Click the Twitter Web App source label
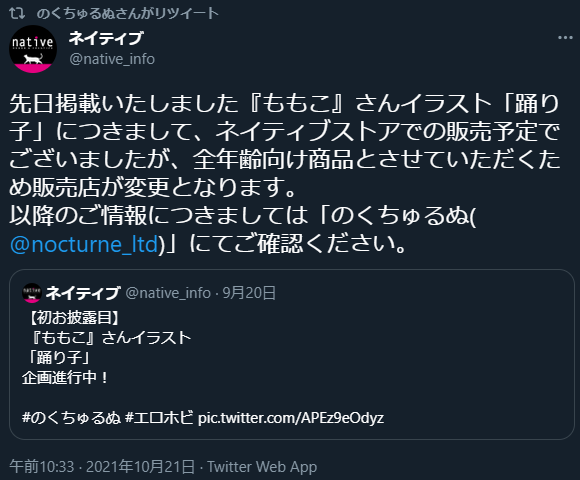This screenshot has height=480, width=580. click(262, 467)
